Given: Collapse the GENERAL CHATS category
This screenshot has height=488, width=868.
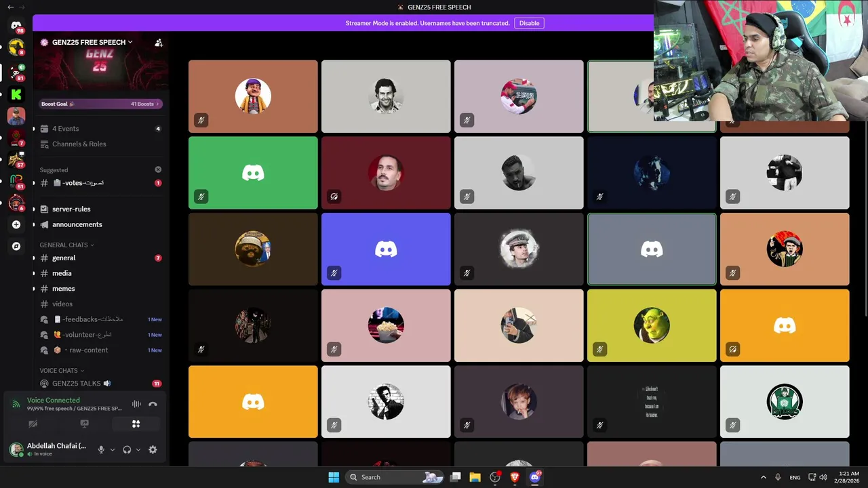Looking at the screenshot, I should [66, 245].
